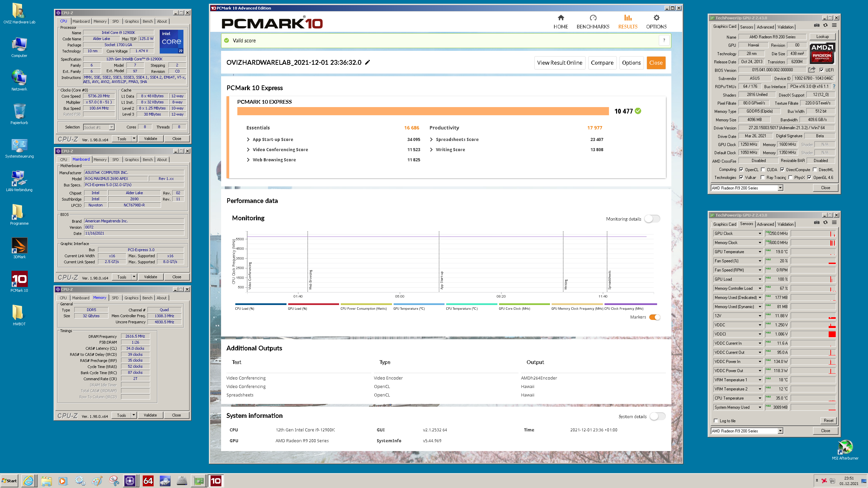Launch Internet Explorer from the taskbar

[28, 481]
